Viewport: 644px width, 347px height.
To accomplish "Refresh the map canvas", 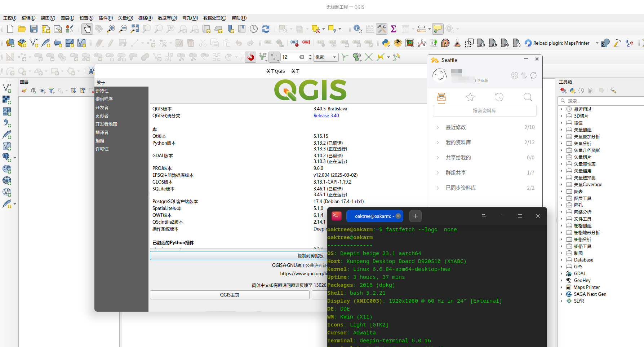I will click(x=266, y=29).
